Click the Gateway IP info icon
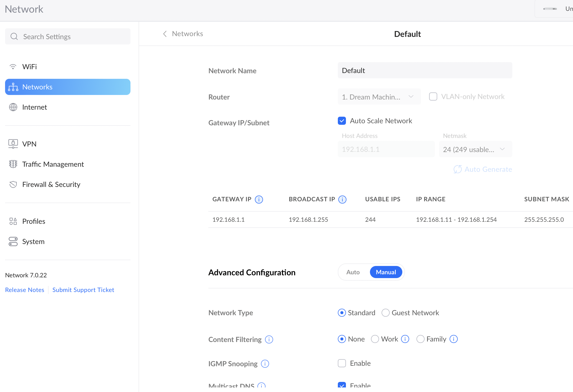This screenshot has height=392, width=573. 259,200
